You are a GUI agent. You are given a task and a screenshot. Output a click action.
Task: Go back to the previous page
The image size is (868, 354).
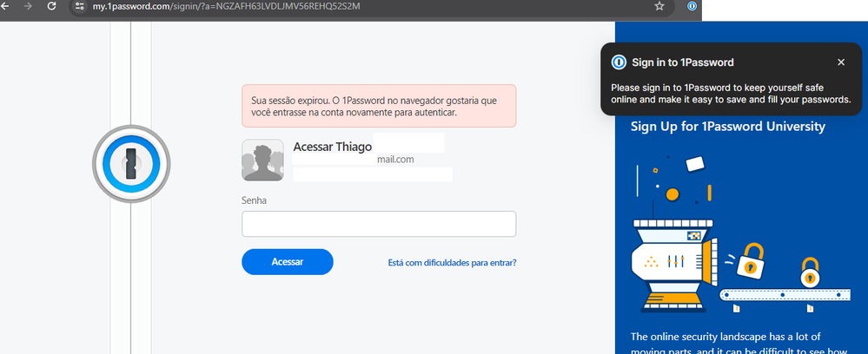[x=5, y=6]
